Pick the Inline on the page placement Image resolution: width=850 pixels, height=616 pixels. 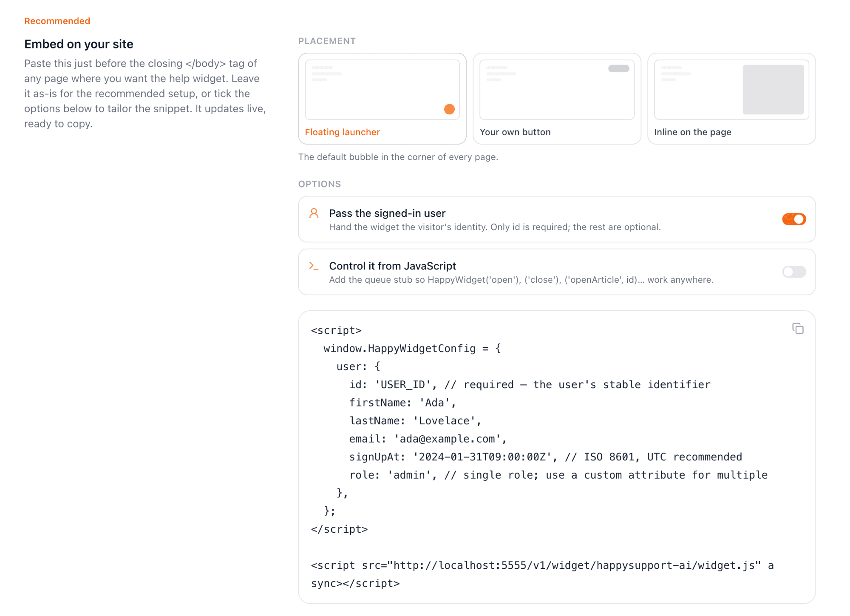pos(731,99)
